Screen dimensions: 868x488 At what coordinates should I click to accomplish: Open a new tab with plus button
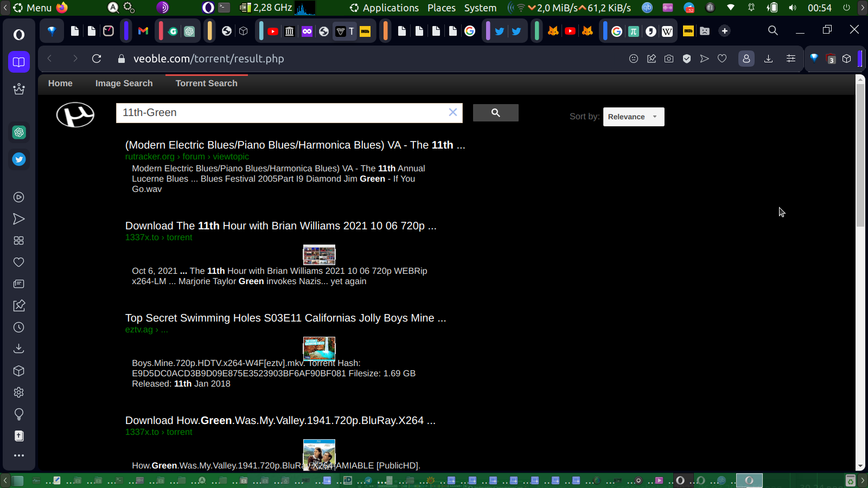725,31
